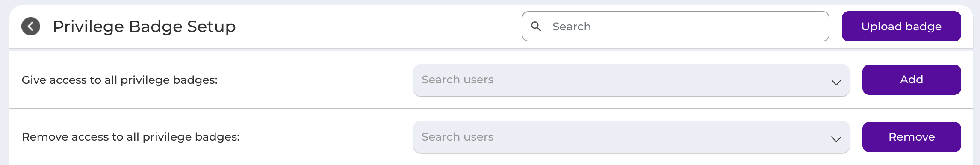Image resolution: width=980 pixels, height=165 pixels.
Task: Select the down arrow beside the Add button
Action: (836, 82)
